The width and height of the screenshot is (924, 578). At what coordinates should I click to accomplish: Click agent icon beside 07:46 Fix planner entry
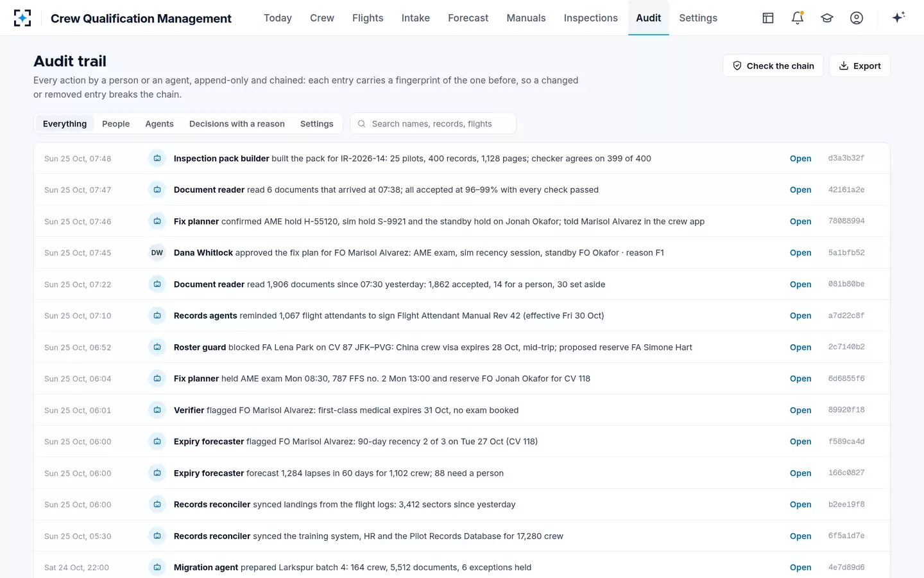[x=157, y=221]
